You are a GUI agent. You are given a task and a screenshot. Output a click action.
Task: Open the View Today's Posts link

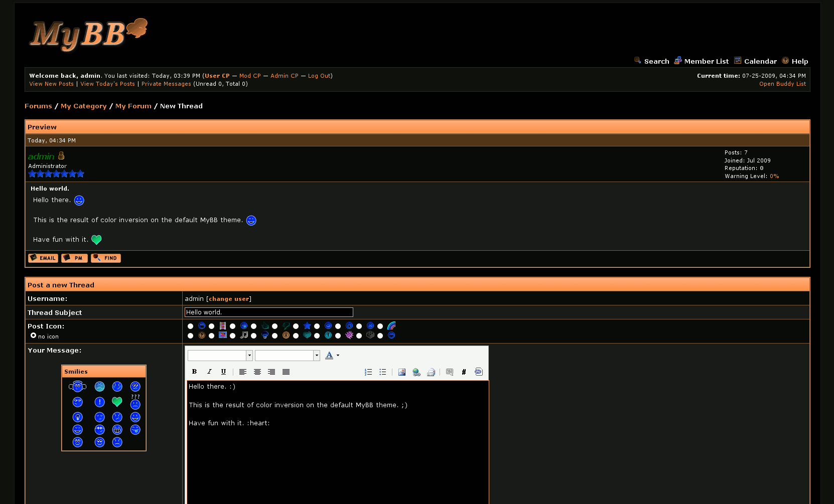[107, 84]
